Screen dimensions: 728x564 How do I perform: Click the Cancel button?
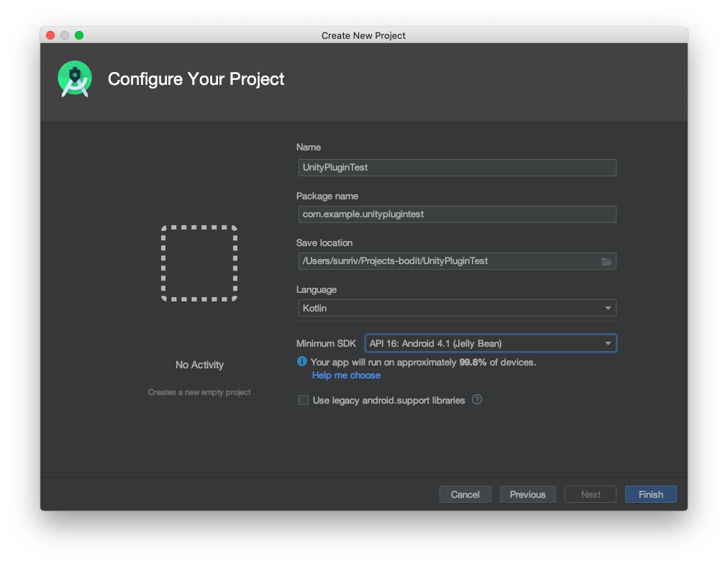465,494
